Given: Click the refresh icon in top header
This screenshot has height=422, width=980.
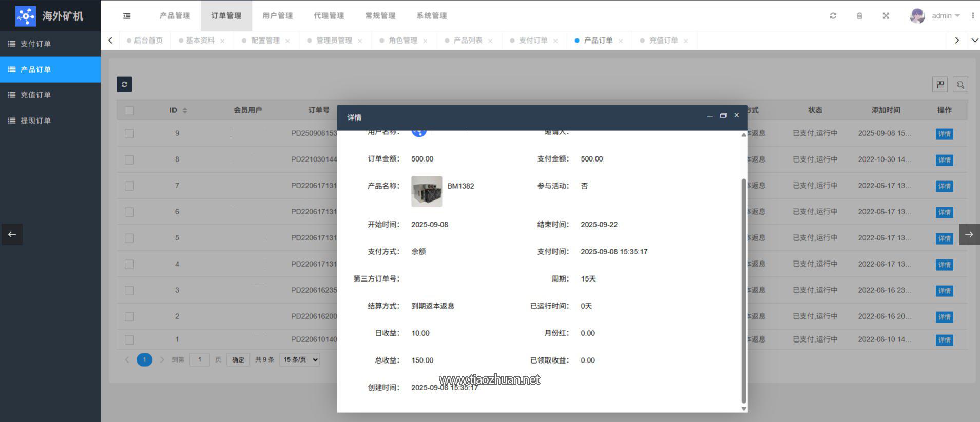Looking at the screenshot, I should coord(833,16).
